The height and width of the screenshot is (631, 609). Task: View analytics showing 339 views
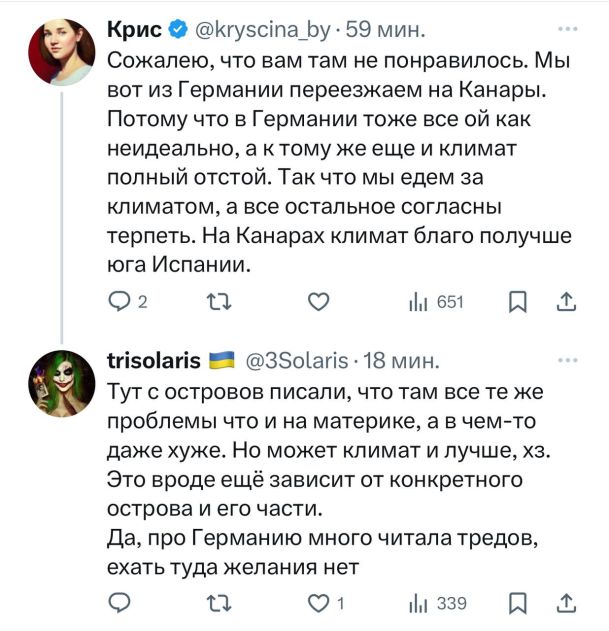coord(438,602)
